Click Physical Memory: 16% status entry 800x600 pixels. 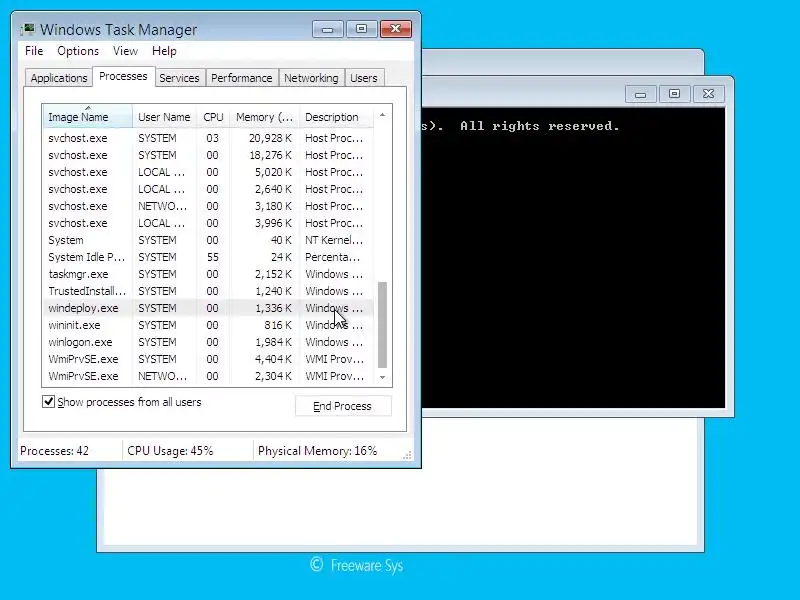pyautogui.click(x=317, y=451)
